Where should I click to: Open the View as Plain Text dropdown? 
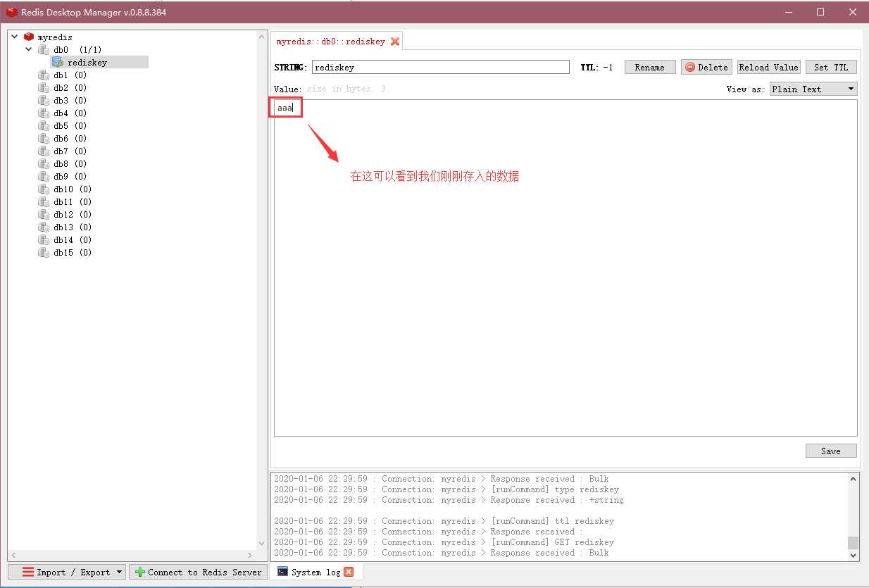813,89
